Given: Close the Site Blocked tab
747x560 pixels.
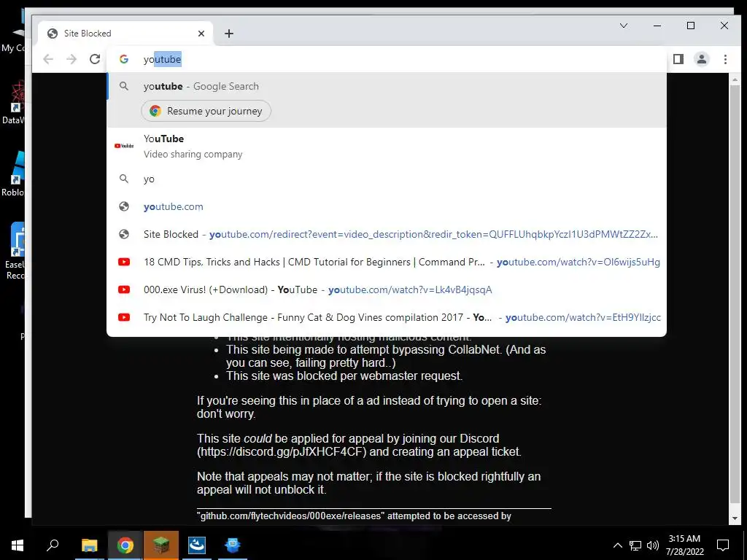Looking at the screenshot, I should [x=201, y=34].
